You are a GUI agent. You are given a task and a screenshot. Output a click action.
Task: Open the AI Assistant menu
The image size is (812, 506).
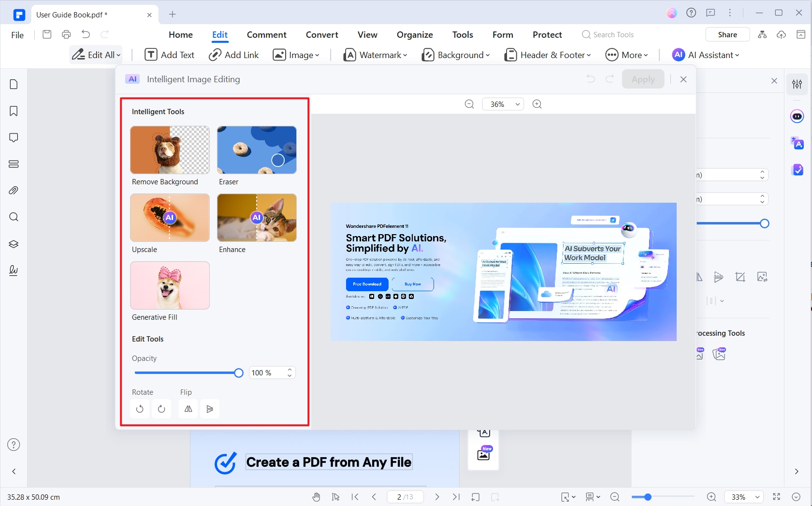[706, 55]
